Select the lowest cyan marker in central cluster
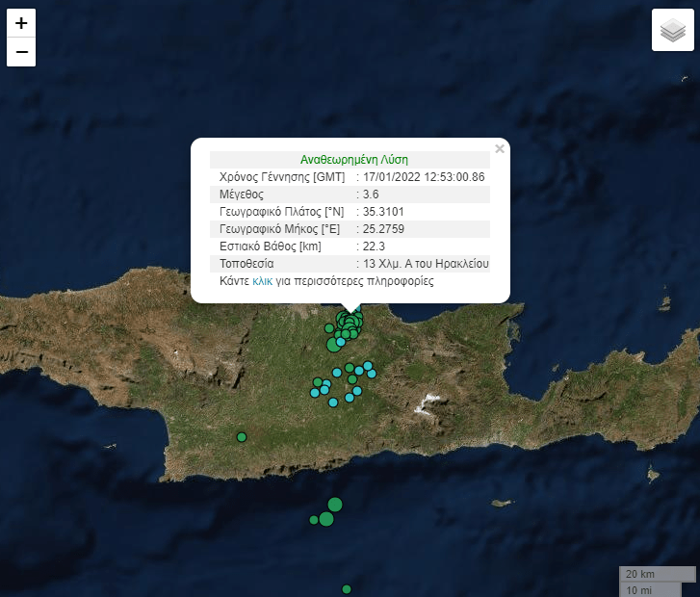 [333, 402]
